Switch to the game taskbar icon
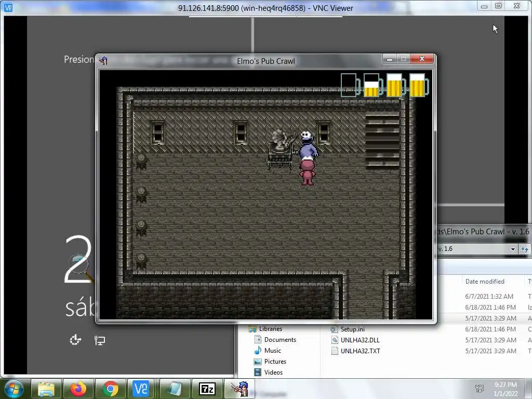This screenshot has width=532, height=399. point(240,389)
